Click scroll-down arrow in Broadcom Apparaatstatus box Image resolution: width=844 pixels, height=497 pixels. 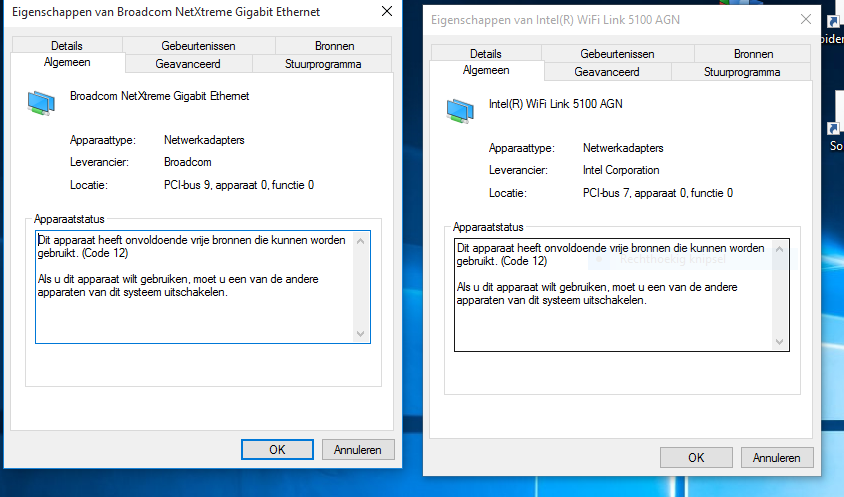point(361,334)
